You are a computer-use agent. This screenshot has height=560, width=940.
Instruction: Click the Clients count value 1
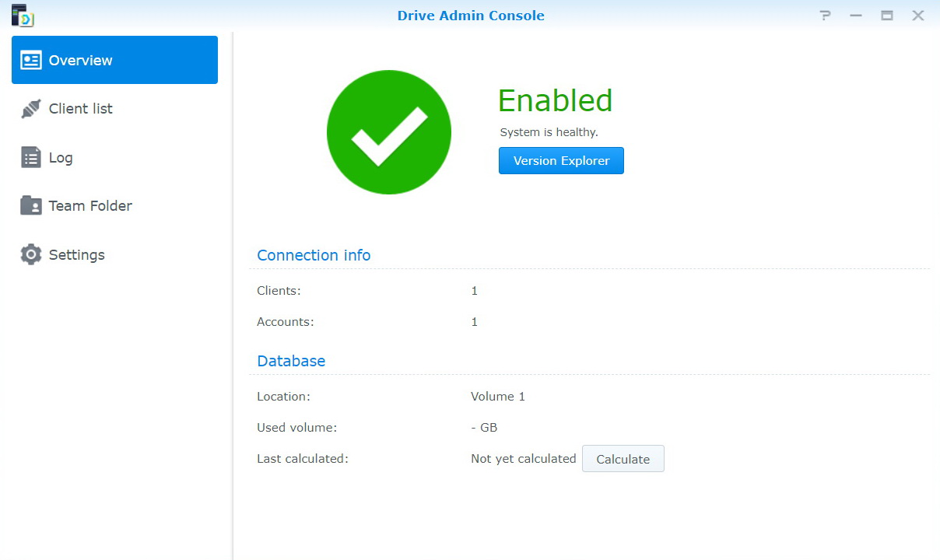pos(475,291)
